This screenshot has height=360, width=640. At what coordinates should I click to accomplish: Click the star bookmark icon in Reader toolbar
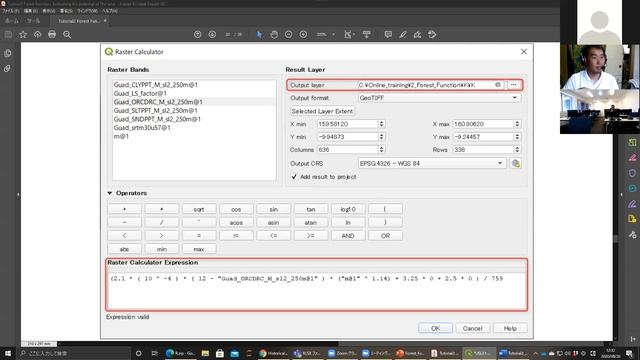(23, 35)
